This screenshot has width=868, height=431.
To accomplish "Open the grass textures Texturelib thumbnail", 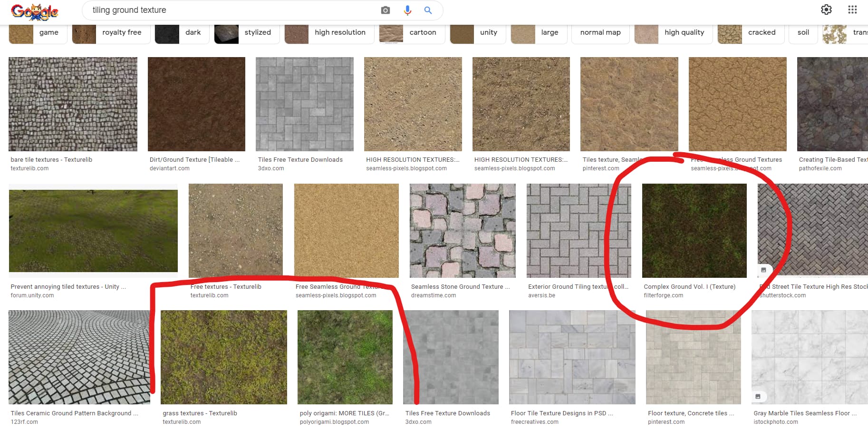I will pos(224,357).
